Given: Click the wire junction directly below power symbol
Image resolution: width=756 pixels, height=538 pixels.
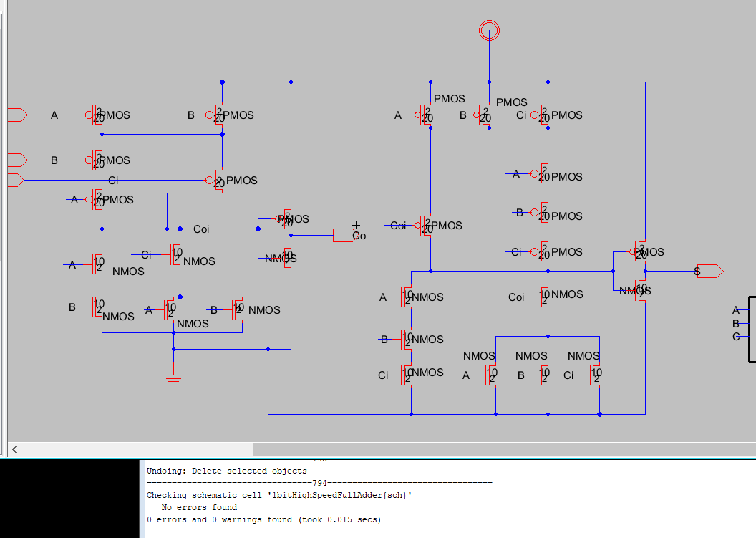Looking at the screenshot, I should tap(489, 82).
